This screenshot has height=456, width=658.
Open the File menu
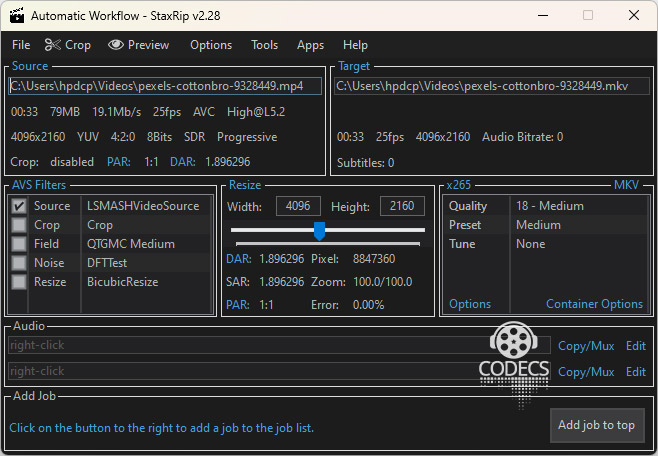21,45
